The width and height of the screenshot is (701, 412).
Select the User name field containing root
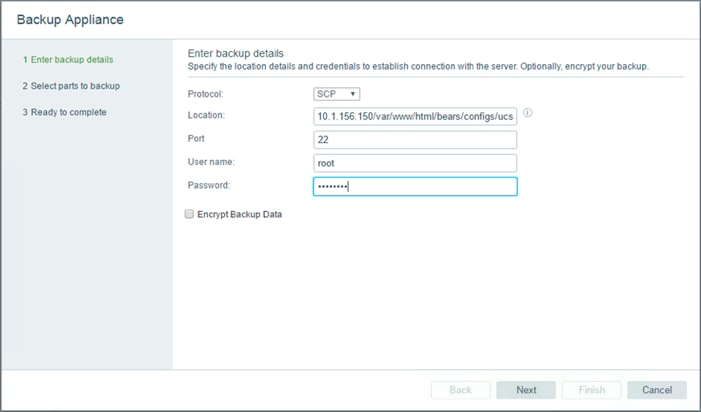415,163
